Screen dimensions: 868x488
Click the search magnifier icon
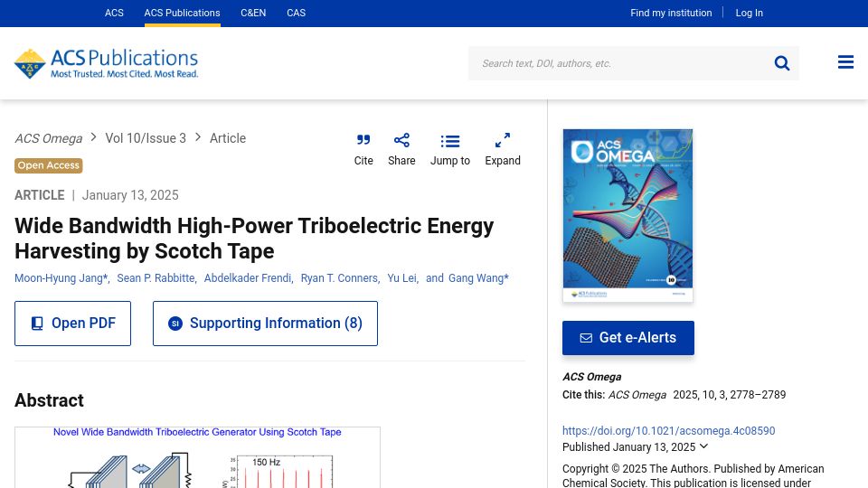tap(781, 63)
